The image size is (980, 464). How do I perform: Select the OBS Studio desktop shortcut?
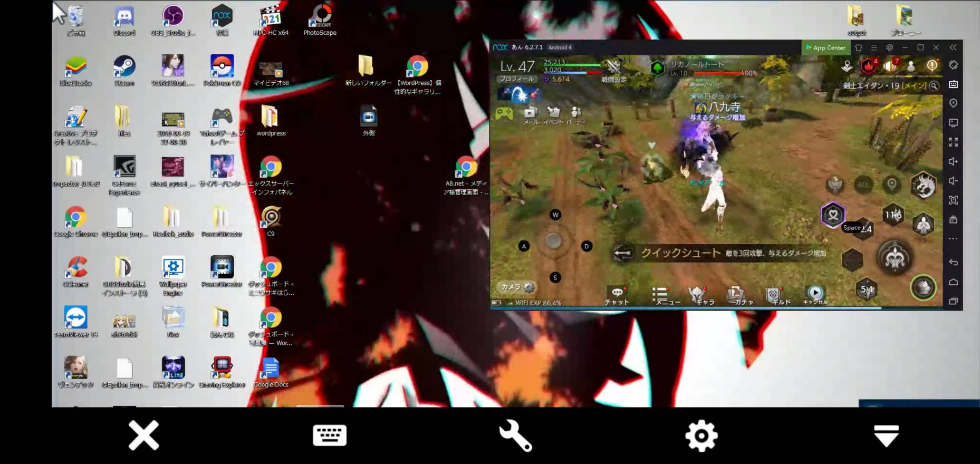pos(173,21)
